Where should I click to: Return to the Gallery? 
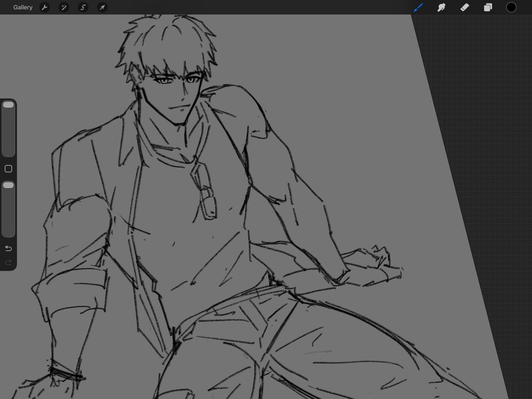click(x=23, y=7)
